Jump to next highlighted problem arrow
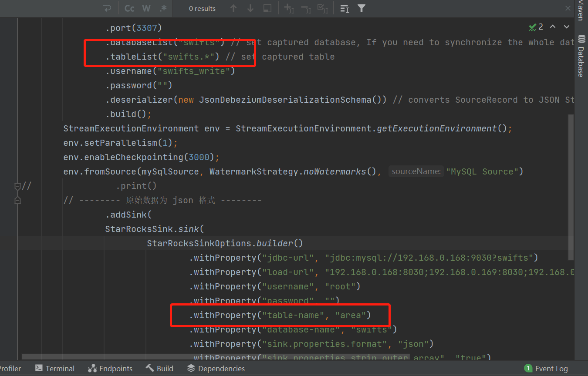Image resolution: width=588 pixels, height=376 pixels. (567, 27)
